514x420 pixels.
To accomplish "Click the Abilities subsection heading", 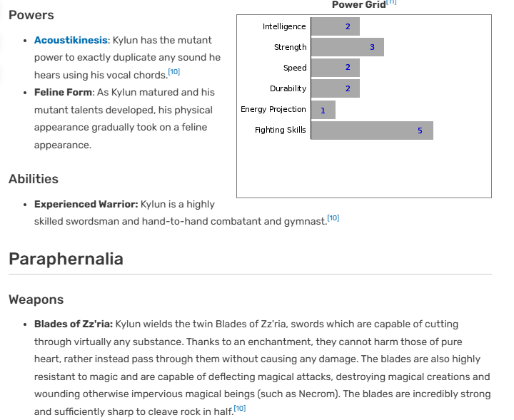I will pos(34,179).
